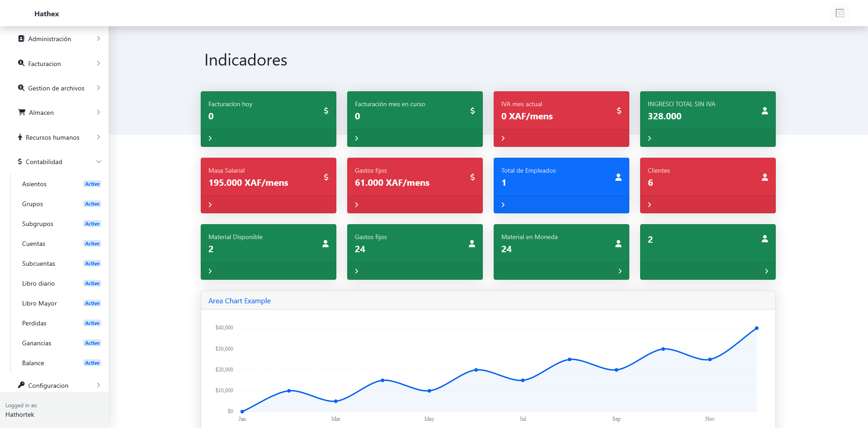
Task: Click the Contabilidad dollar sign icon
Action: (20, 161)
